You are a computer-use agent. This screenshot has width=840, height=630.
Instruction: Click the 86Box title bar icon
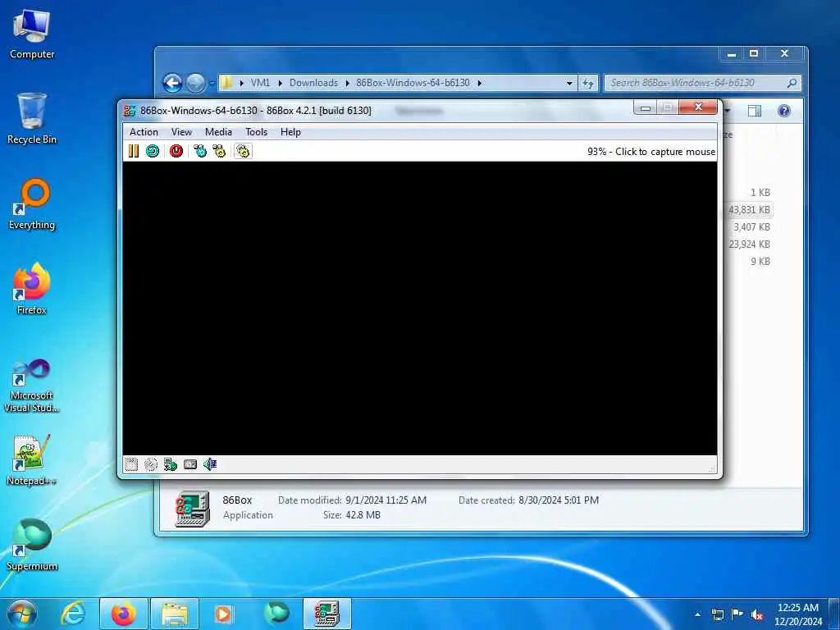(x=129, y=111)
